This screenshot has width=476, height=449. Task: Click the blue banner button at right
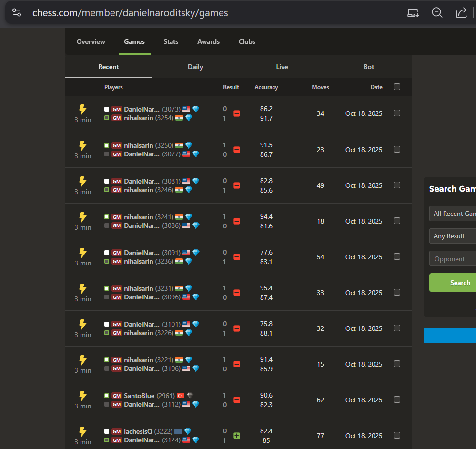coord(450,336)
